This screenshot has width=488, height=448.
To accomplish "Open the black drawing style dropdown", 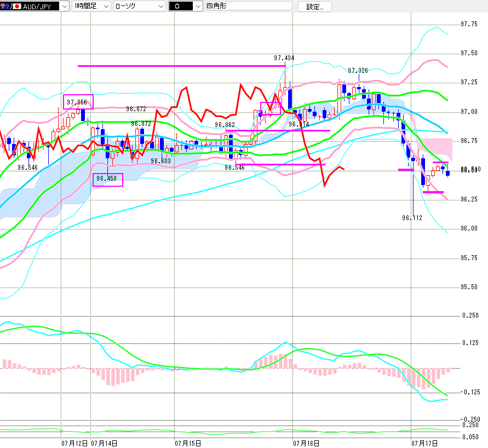I will tap(186, 6).
